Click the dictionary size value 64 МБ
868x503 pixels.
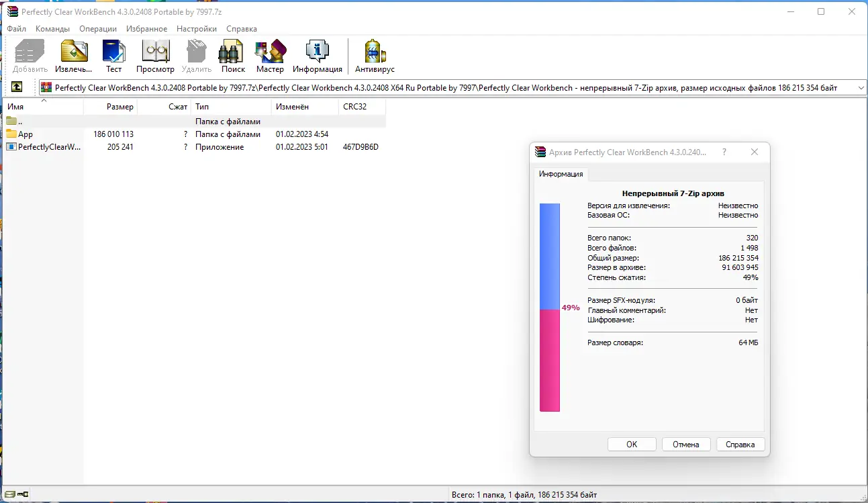(x=749, y=342)
